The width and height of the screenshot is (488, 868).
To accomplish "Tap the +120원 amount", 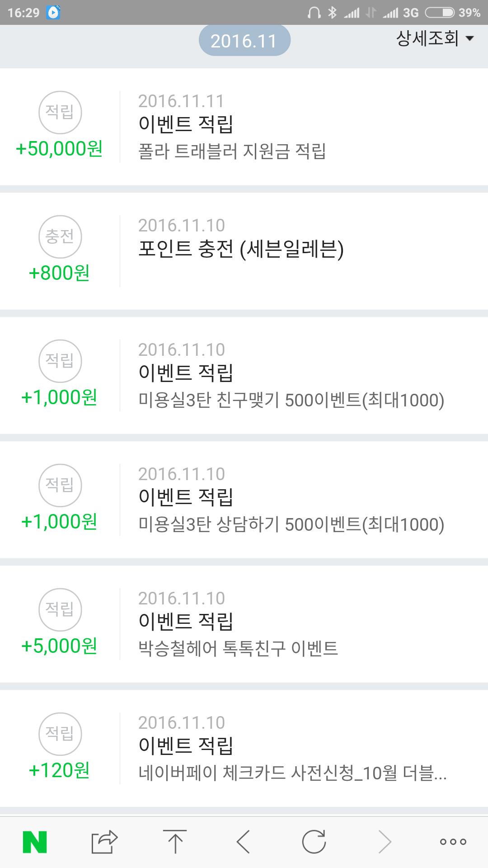I will pos(59,770).
